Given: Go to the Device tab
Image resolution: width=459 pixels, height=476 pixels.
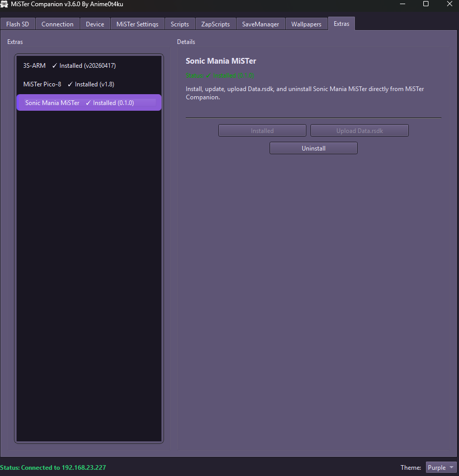Looking at the screenshot, I should click(x=95, y=24).
